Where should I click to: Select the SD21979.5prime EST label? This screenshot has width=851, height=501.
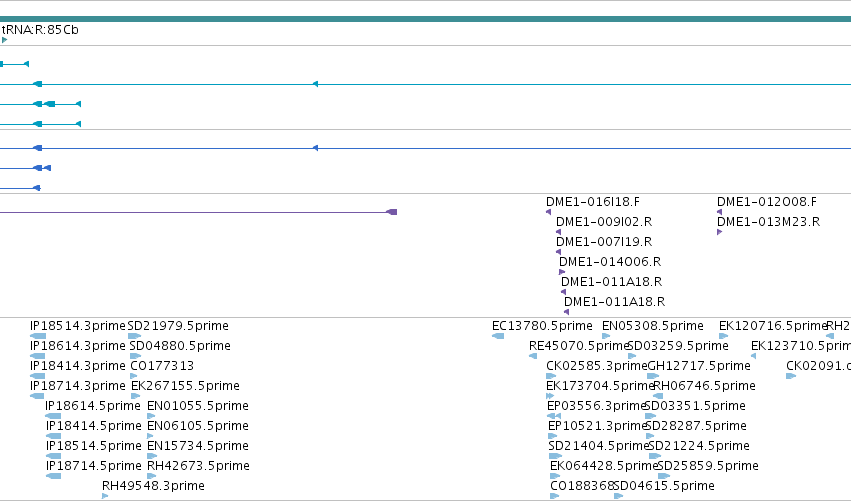[178, 326]
